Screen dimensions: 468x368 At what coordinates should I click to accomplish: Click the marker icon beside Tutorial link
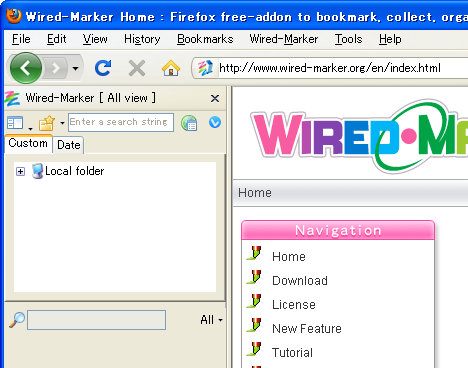254,349
